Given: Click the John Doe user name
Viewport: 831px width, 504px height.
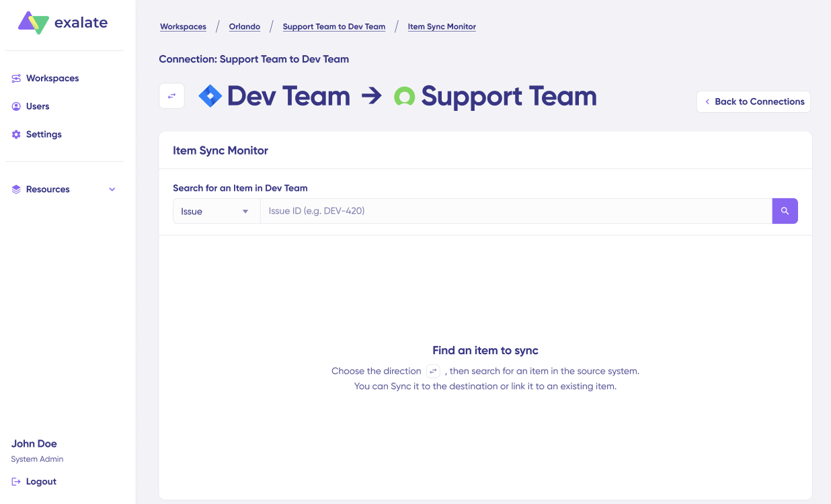Looking at the screenshot, I should click(x=34, y=444).
